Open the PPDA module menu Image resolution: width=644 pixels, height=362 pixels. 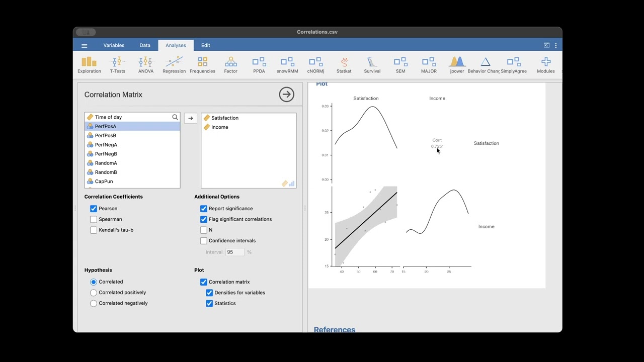[259, 65]
